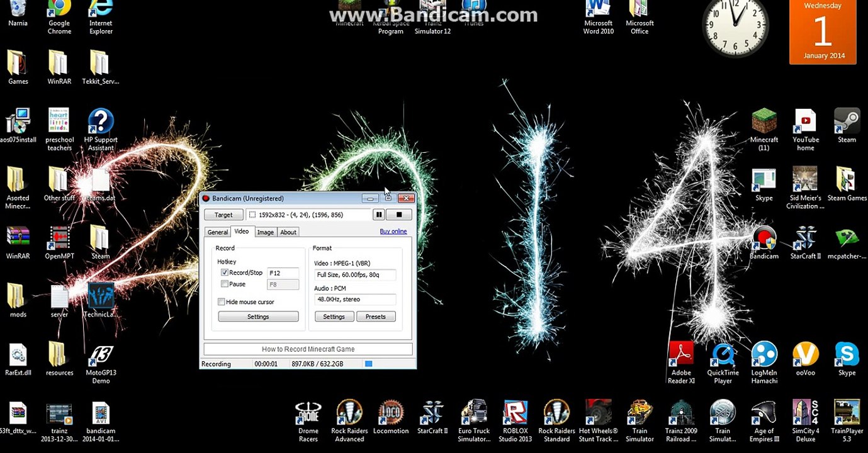Launch Drome Racers shortcut
The width and height of the screenshot is (868, 453).
pyautogui.click(x=308, y=422)
